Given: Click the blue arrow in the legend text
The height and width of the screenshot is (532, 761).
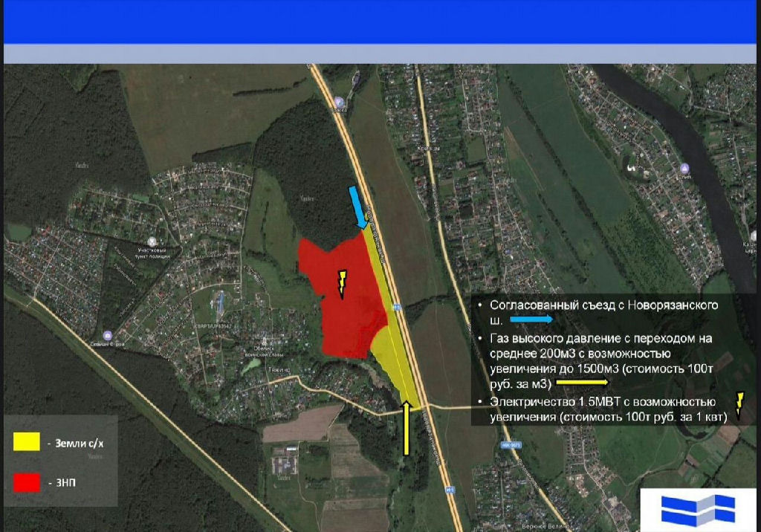Looking at the screenshot, I should [x=532, y=318].
